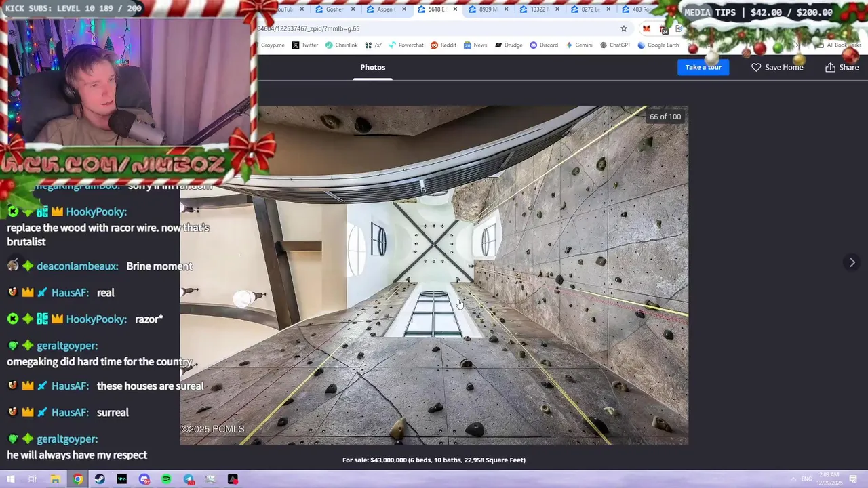Image resolution: width=868 pixels, height=488 pixels.
Task: Close the 8939 browser tab
Action: 507,9
